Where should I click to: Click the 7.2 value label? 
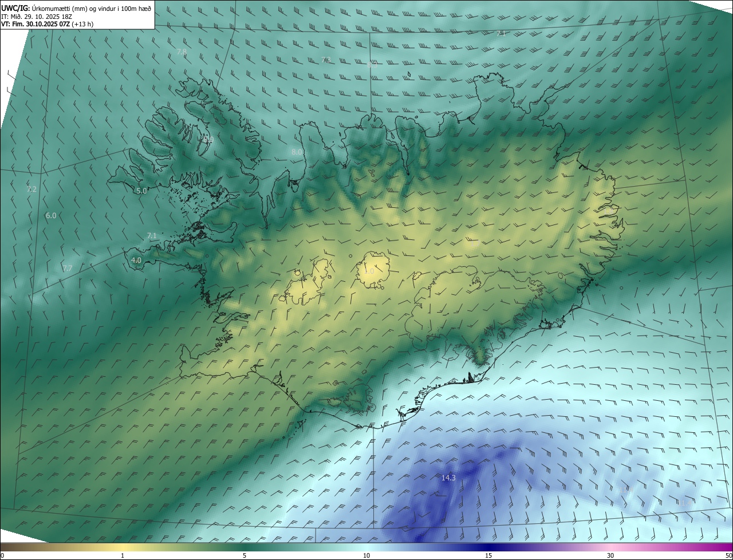tap(31, 189)
